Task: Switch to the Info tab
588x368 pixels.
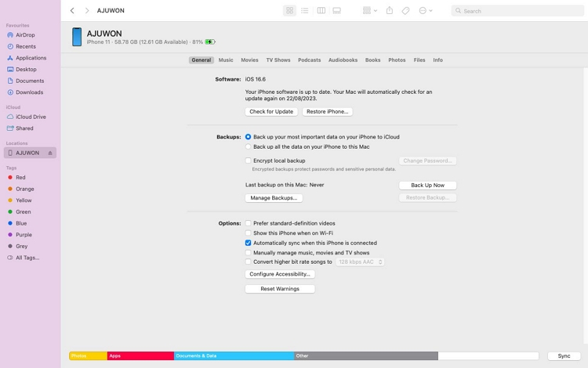Action: tap(437, 60)
